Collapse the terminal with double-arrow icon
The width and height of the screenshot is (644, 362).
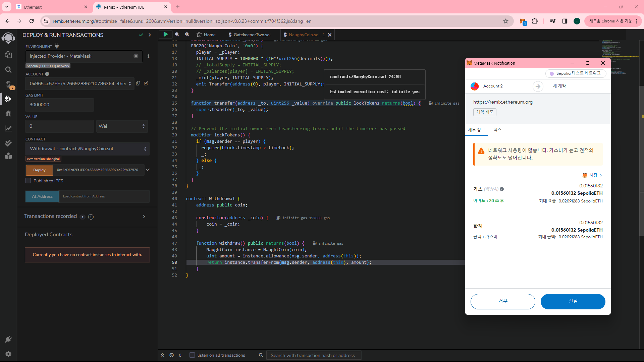162,355
